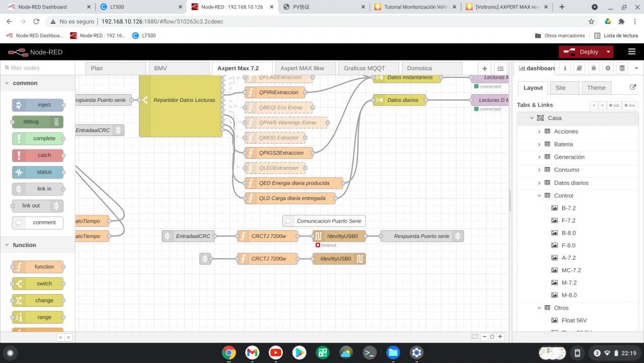Image resolution: width=644 pixels, height=363 pixels.
Task: Expand the Datos diarios group
Action: [x=539, y=183]
